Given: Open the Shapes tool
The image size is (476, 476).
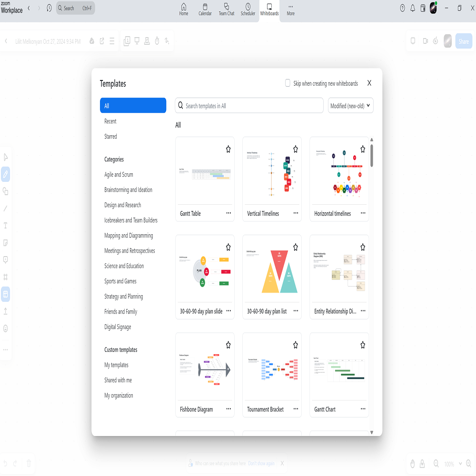Looking at the screenshot, I should [5, 191].
